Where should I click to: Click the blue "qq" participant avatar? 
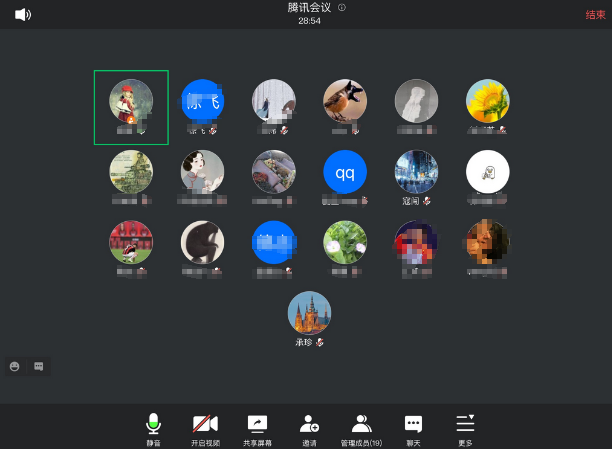(x=345, y=172)
